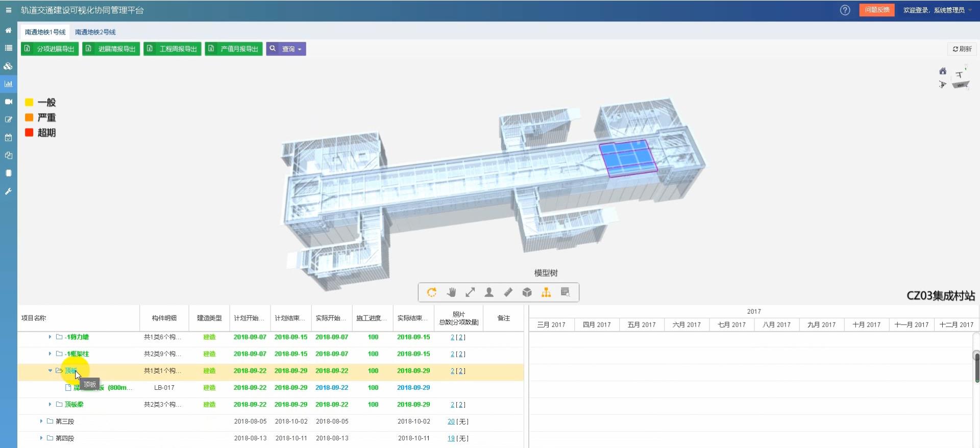
Task: Click the 刷新 refresh button
Action: 962,49
